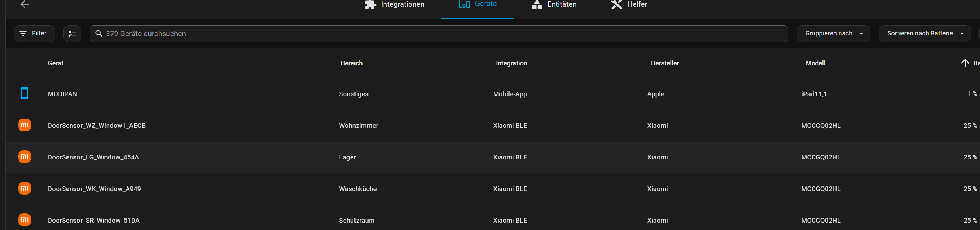Viewport: 980px width, 230px height.
Task: Open the Helfer tab
Action: click(629, 5)
